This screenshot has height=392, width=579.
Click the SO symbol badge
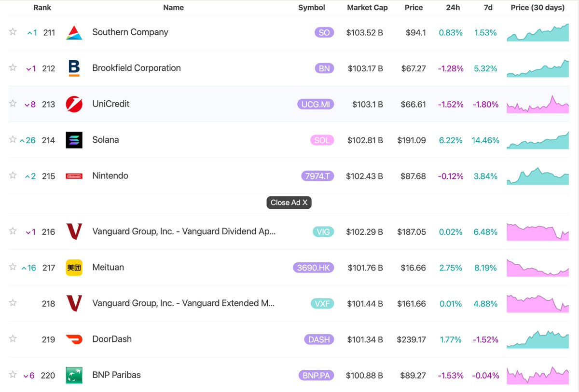point(324,33)
